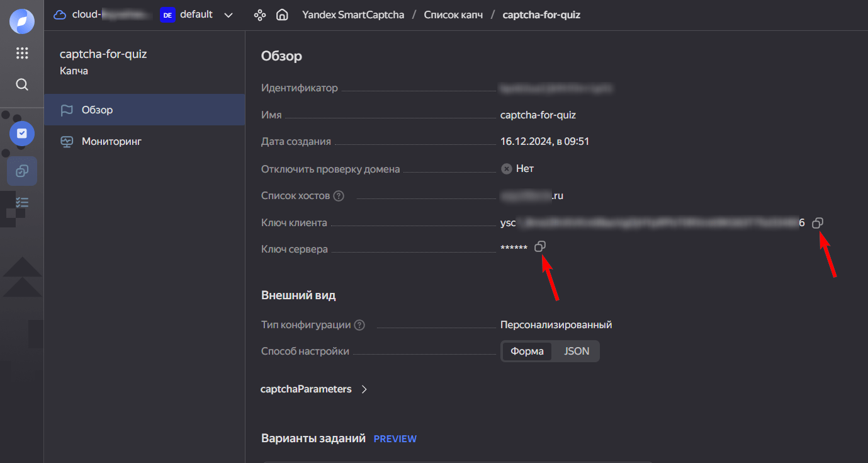
Task: Click the Персонализированный configuration value
Action: (x=556, y=325)
